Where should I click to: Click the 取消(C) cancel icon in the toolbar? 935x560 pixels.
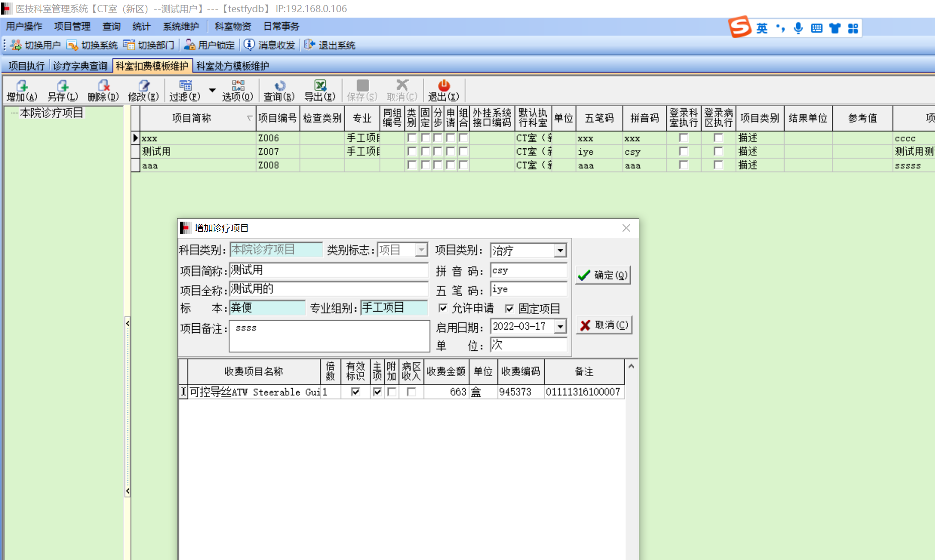click(402, 86)
